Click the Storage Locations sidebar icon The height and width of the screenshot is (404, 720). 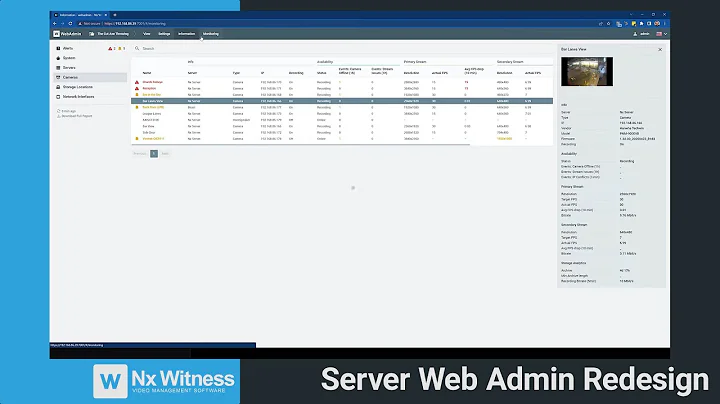(58, 87)
